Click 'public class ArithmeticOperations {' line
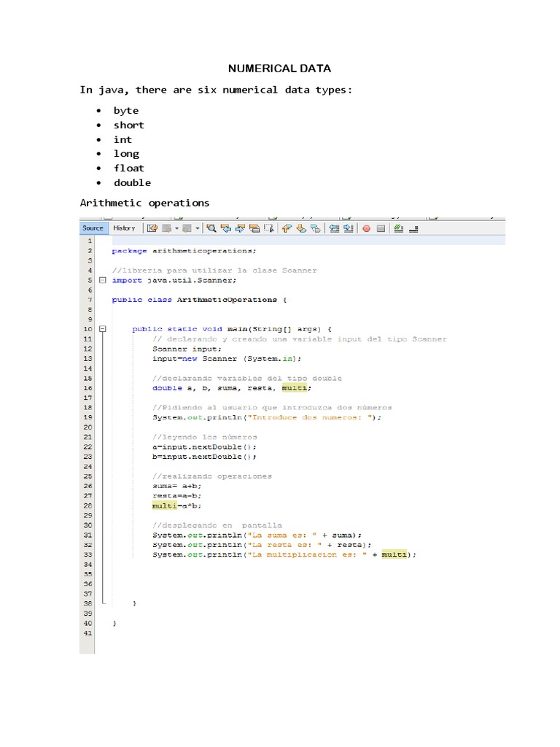This screenshot has width=560, height=747. tap(199, 300)
